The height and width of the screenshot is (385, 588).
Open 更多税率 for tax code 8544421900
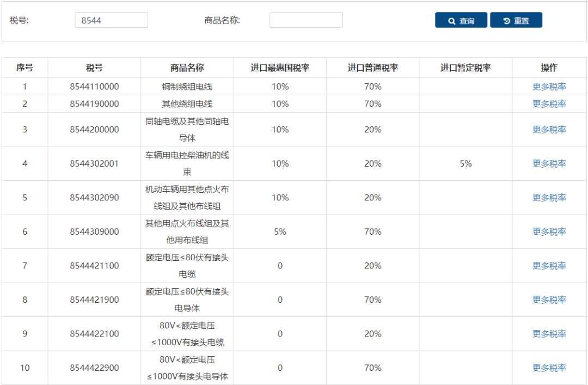click(549, 300)
